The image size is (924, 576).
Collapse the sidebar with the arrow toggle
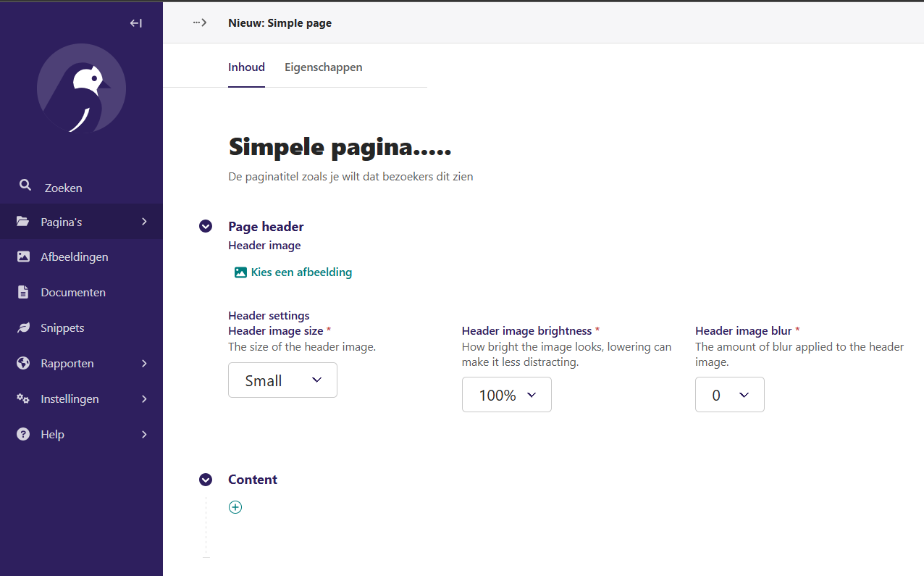[x=135, y=22]
